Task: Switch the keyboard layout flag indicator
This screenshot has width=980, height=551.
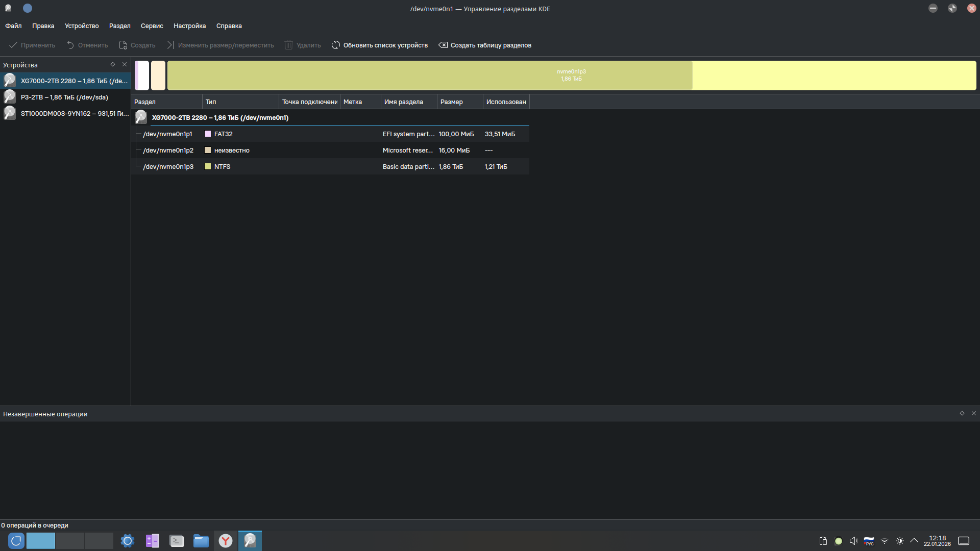Action: 869,541
